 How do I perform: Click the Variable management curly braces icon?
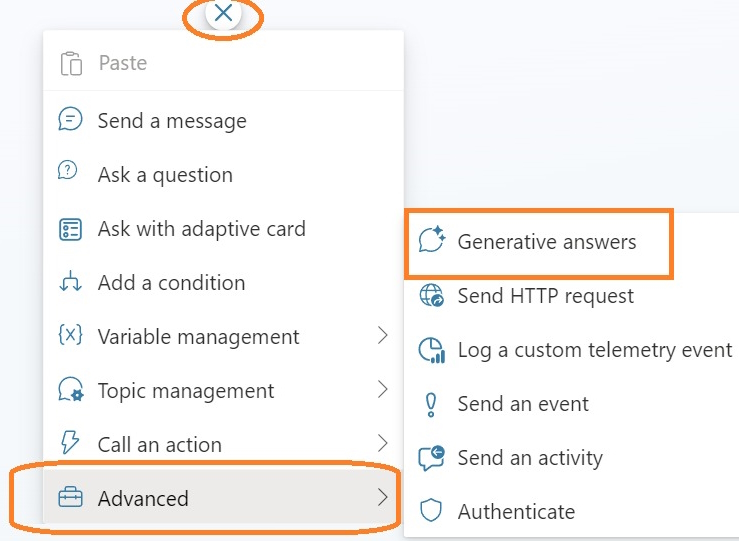click(x=70, y=336)
